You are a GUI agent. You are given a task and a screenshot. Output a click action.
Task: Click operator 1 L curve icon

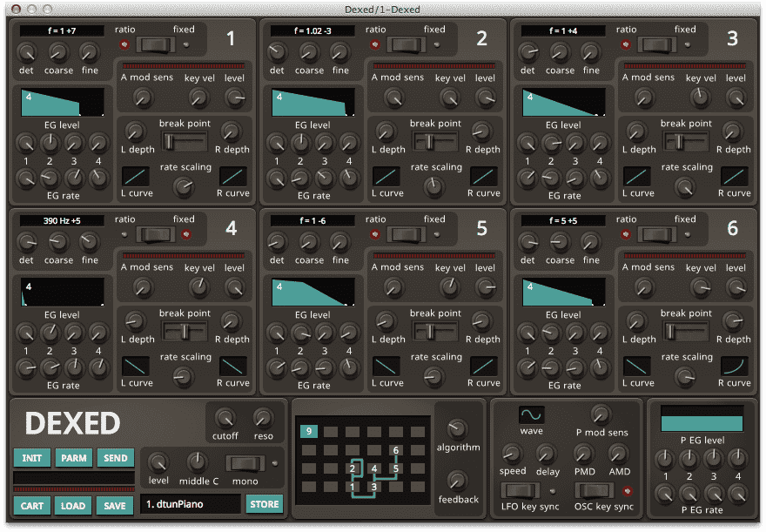coord(136,177)
